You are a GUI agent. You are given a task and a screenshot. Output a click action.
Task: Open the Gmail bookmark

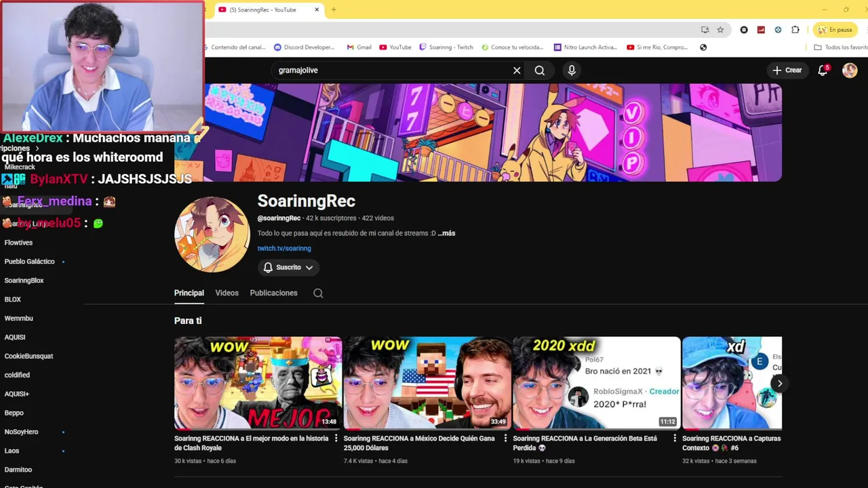[359, 47]
